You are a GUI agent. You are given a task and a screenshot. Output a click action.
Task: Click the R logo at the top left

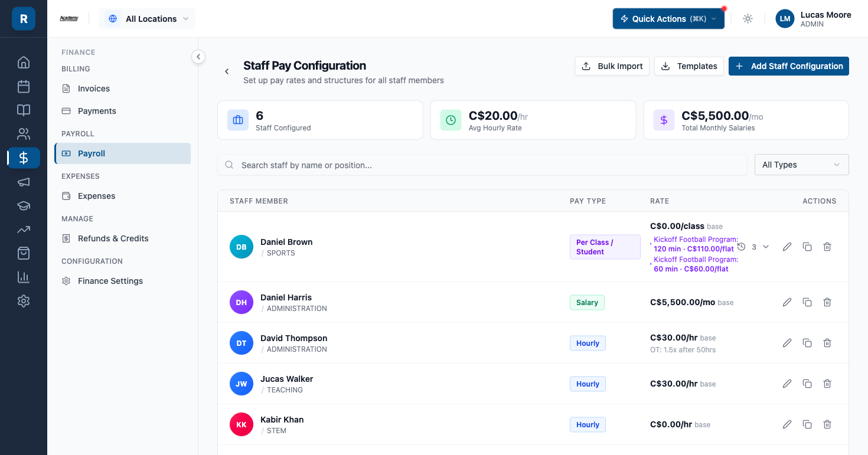pyautogui.click(x=24, y=19)
